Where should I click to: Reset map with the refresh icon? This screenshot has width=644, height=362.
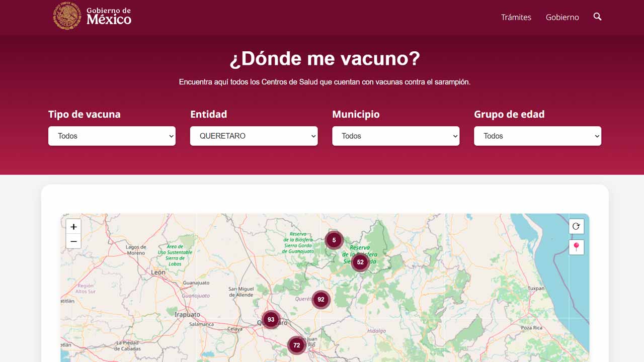click(x=576, y=227)
